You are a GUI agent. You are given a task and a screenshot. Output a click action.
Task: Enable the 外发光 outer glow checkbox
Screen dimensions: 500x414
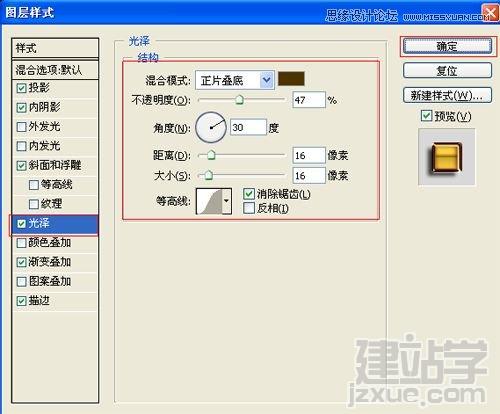click(x=21, y=127)
